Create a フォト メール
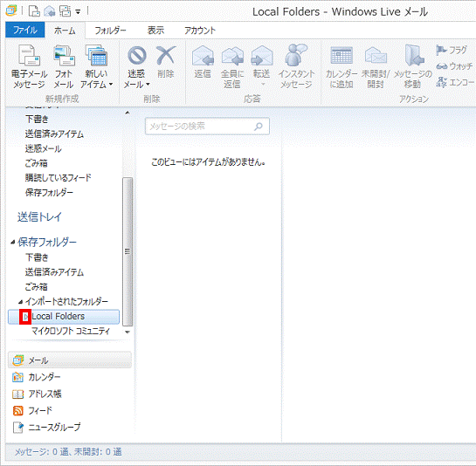476x466 pixels. 64,66
